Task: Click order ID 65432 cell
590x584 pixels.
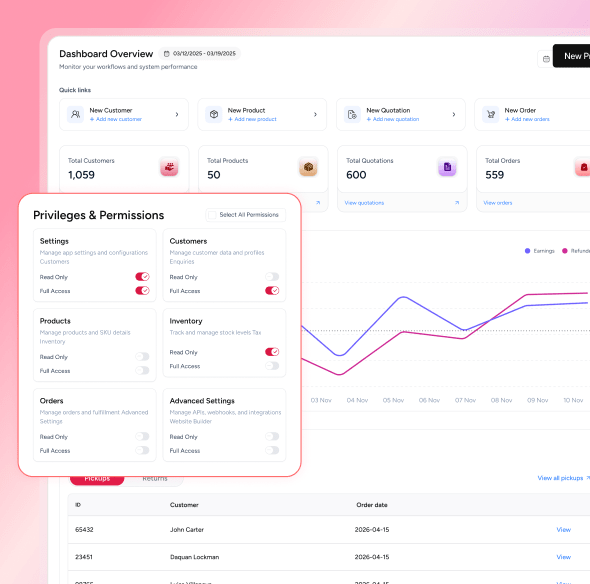Action: tap(84, 529)
